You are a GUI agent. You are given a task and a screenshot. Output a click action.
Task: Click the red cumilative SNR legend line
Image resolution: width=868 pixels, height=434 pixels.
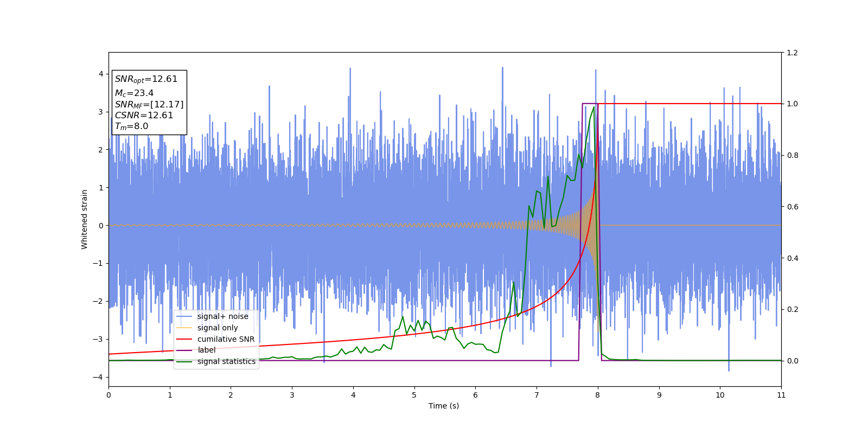point(184,339)
